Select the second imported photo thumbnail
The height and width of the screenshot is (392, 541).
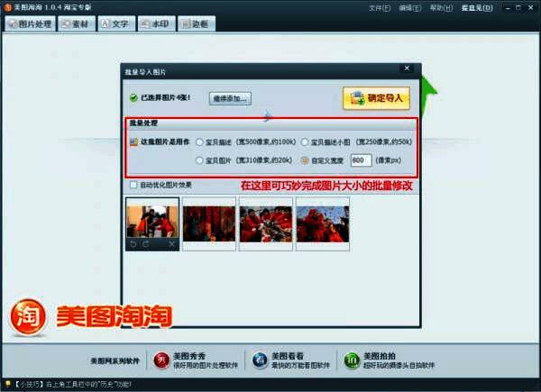[x=208, y=223]
